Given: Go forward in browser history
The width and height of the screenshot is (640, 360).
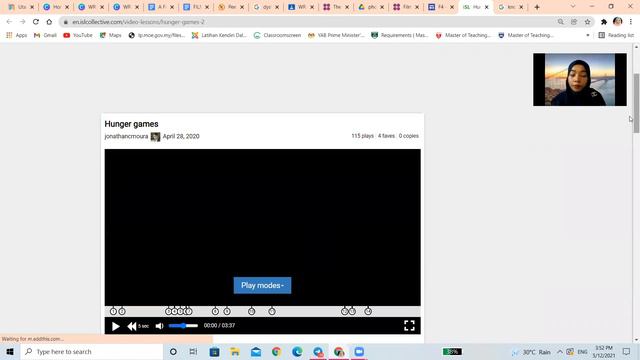Looking at the screenshot, I should [x=22, y=22].
